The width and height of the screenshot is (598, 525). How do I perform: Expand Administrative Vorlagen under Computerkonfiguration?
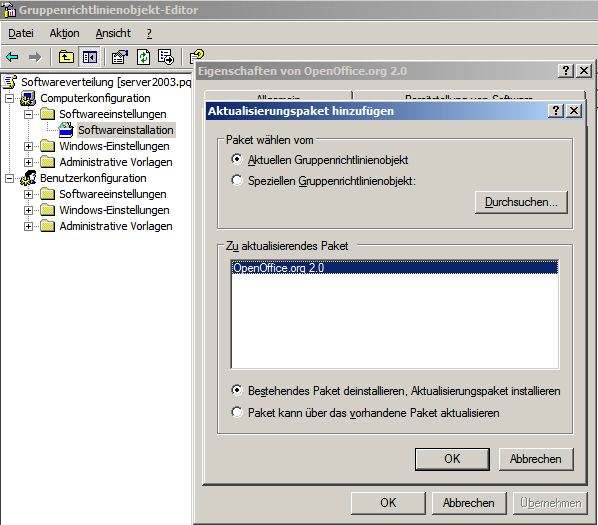point(28,162)
